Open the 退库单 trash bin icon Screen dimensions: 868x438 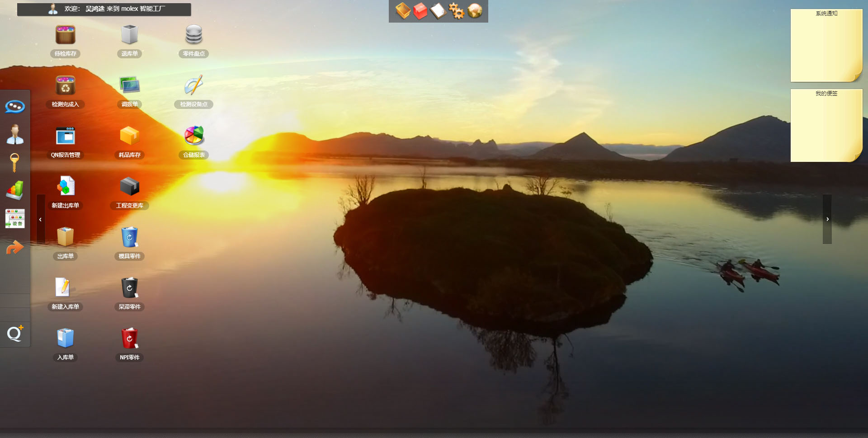click(x=129, y=36)
